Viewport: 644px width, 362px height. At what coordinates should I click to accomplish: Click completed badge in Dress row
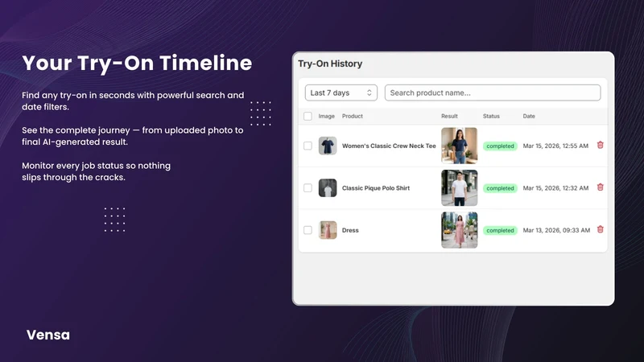[500, 231]
